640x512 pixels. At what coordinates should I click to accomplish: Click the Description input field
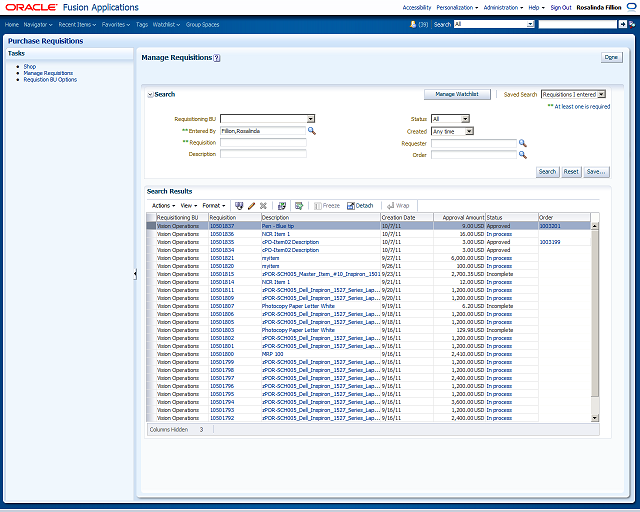[263, 154]
